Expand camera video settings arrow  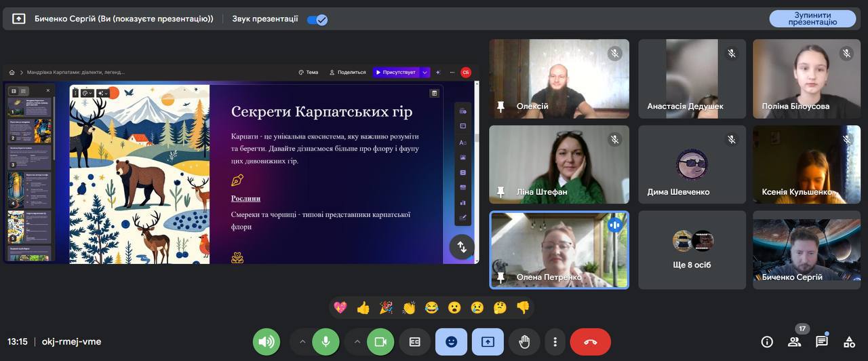coord(357,342)
